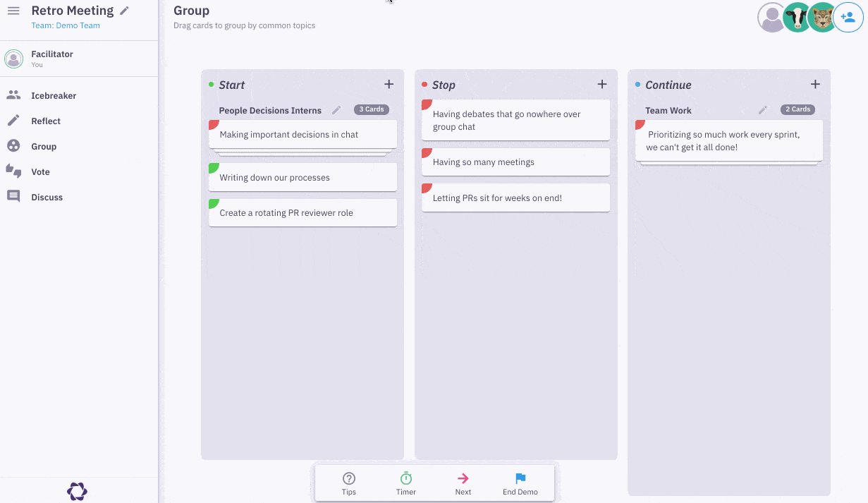868x503 pixels.
Task: Click the Reflect pencil icon
Action: coord(13,121)
